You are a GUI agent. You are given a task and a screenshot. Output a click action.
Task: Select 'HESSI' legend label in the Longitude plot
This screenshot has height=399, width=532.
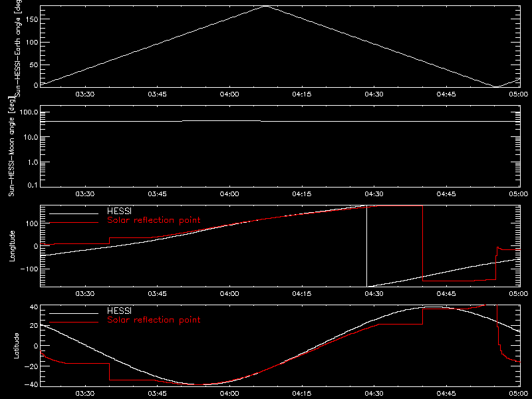(119, 211)
